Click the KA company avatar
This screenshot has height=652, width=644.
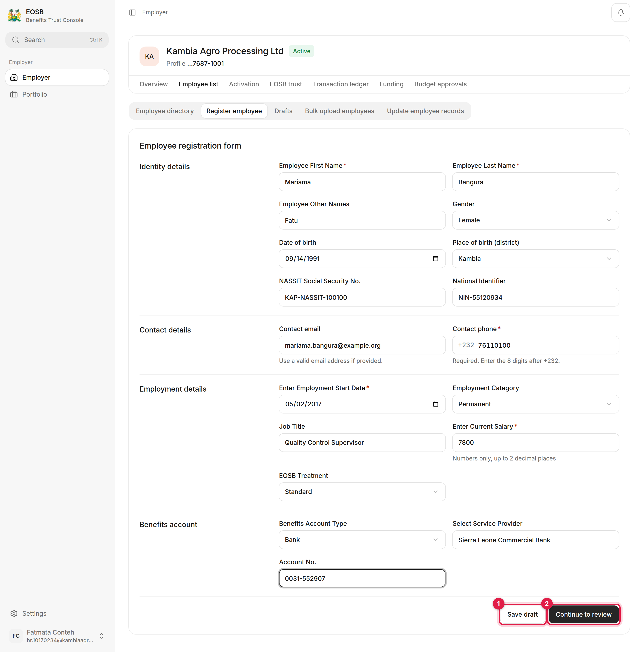pyautogui.click(x=149, y=56)
